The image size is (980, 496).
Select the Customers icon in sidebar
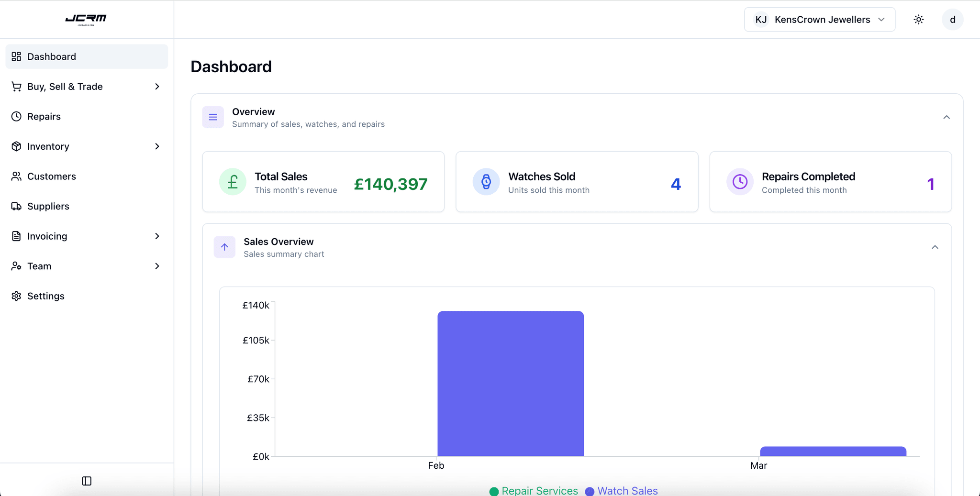tap(16, 176)
